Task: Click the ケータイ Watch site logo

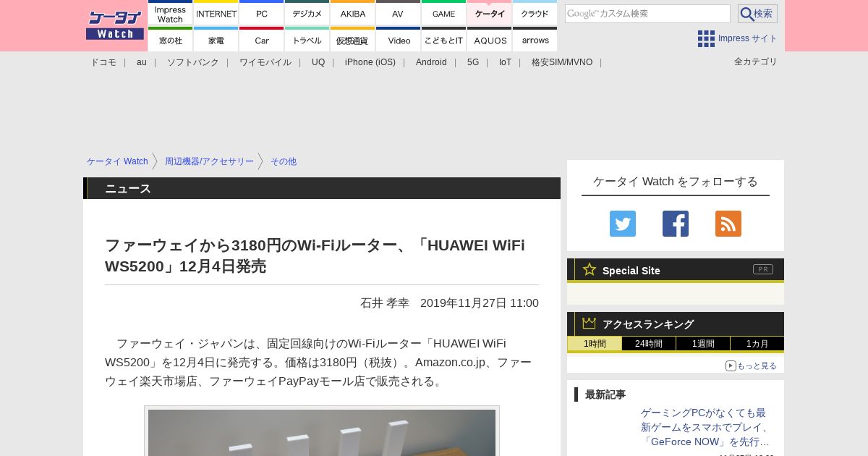Action: pyautogui.click(x=115, y=25)
